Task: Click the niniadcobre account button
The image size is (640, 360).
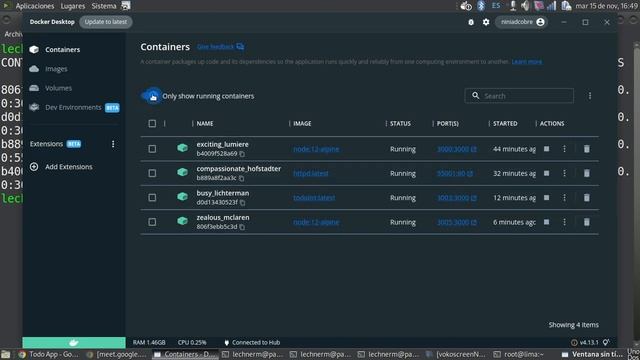Action: pos(522,22)
